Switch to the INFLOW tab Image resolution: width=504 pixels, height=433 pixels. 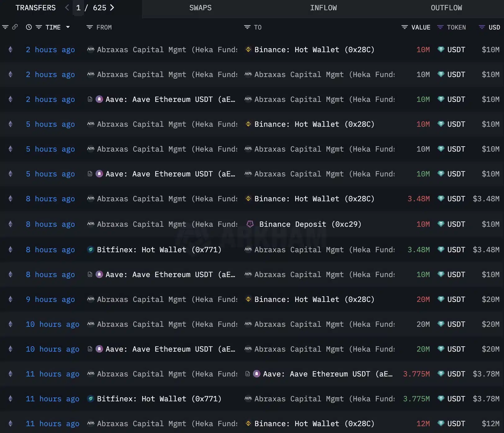coord(323,8)
